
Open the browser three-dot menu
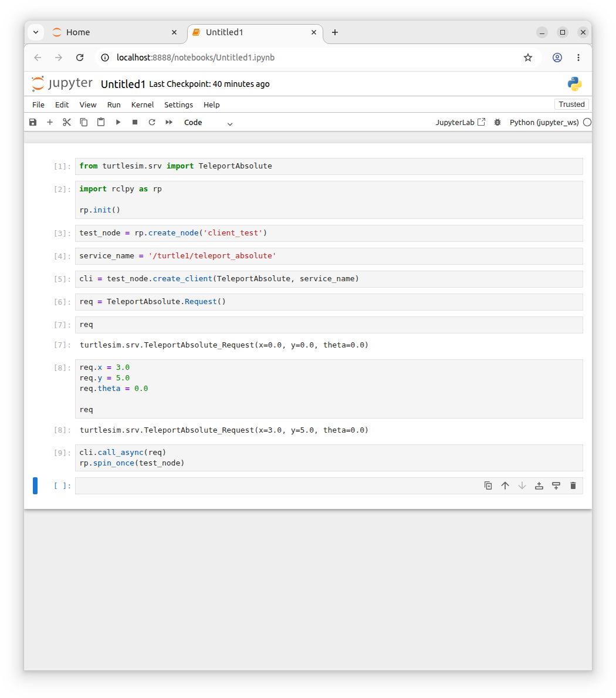578,58
